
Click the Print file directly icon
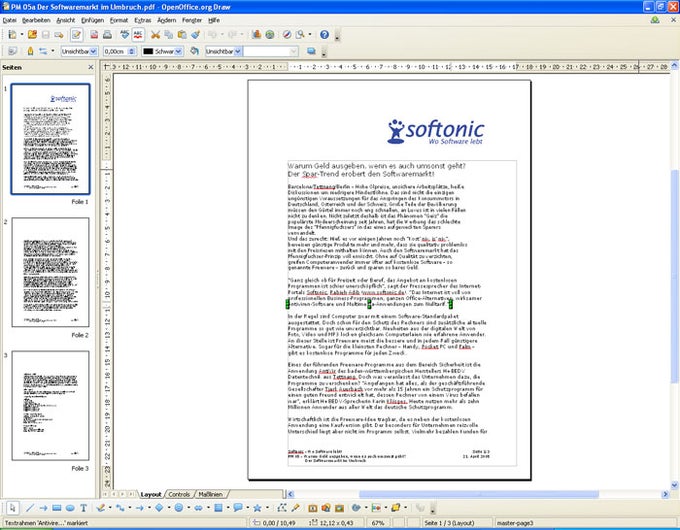(107, 35)
